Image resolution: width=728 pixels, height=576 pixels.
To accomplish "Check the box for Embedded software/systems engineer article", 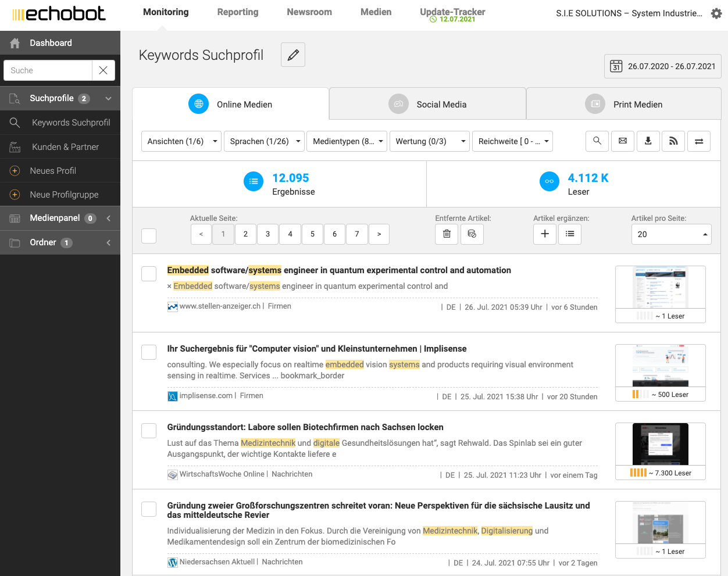I will click(149, 274).
